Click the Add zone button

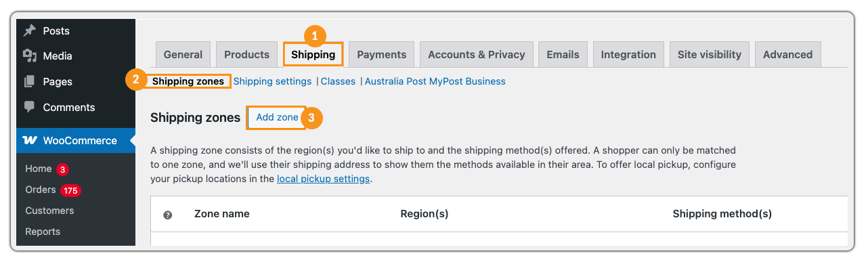277,117
